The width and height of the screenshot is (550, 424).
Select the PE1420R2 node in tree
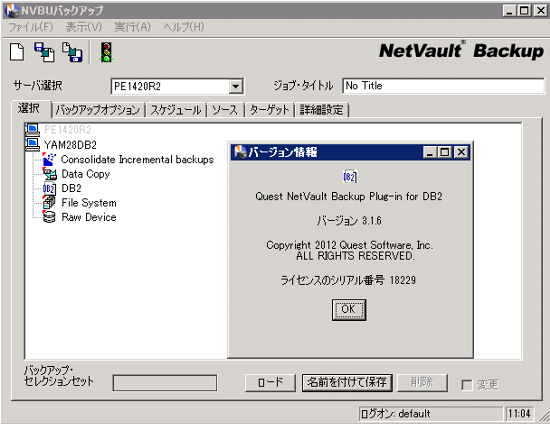pos(67,130)
